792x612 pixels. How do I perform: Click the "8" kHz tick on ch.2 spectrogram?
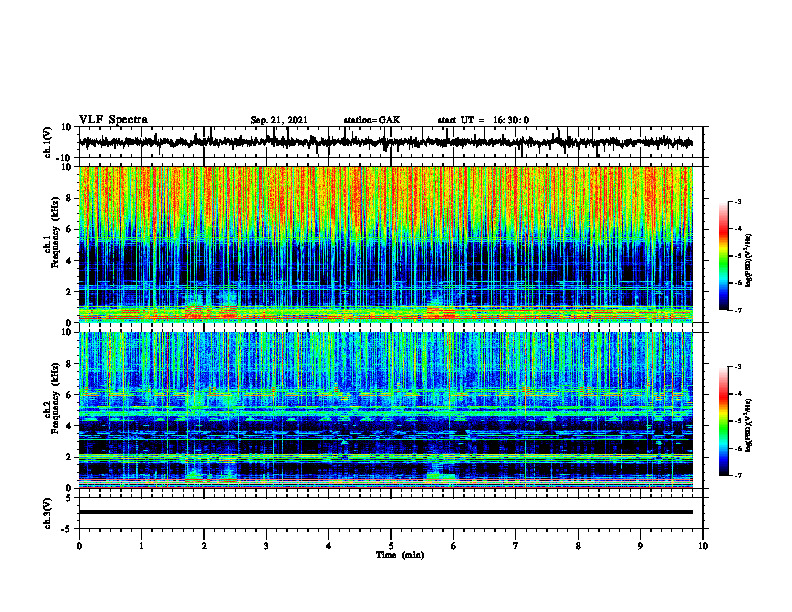[69, 364]
